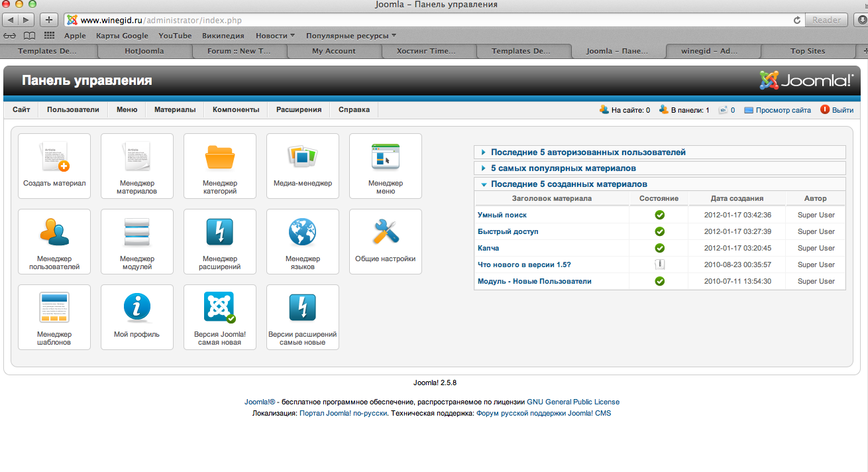Visit Портал Joomla! по-русски link
The width and height of the screenshot is (868, 472).
pyautogui.click(x=343, y=413)
